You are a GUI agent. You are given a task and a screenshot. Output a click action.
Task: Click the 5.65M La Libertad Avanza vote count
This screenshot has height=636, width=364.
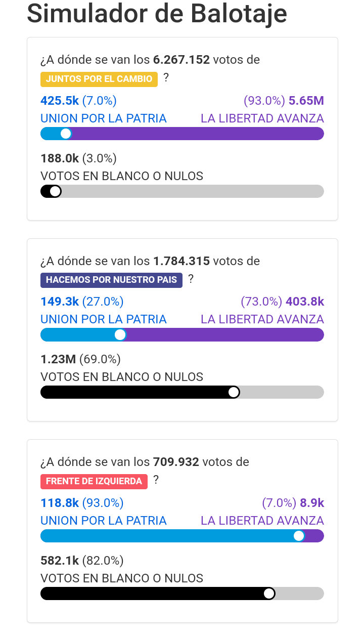coord(306,101)
